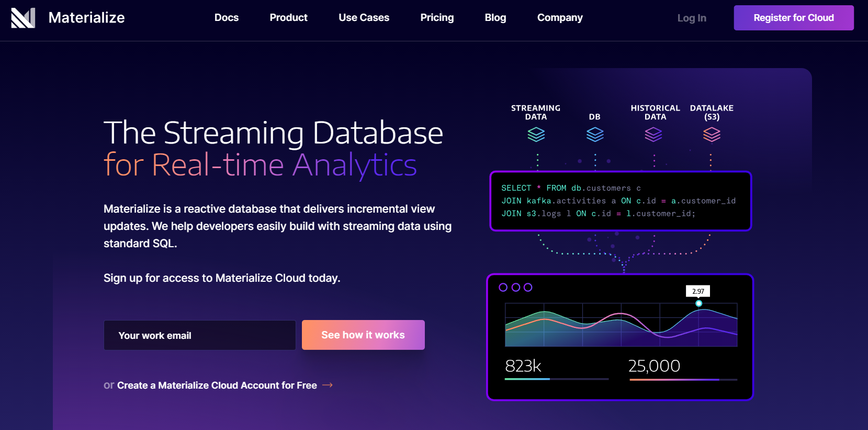Click the 25,000 progress bar
The height and width of the screenshot is (430, 868).
point(683,379)
